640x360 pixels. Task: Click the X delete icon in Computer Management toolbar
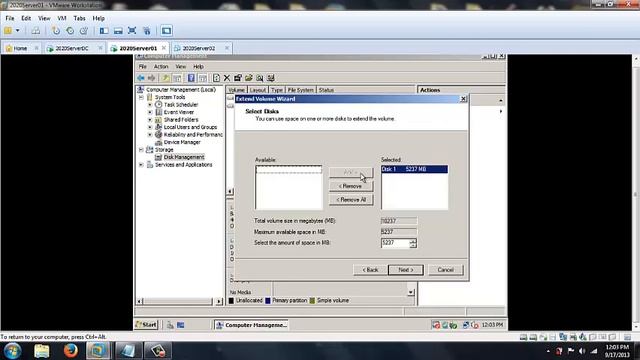[x=227, y=78]
